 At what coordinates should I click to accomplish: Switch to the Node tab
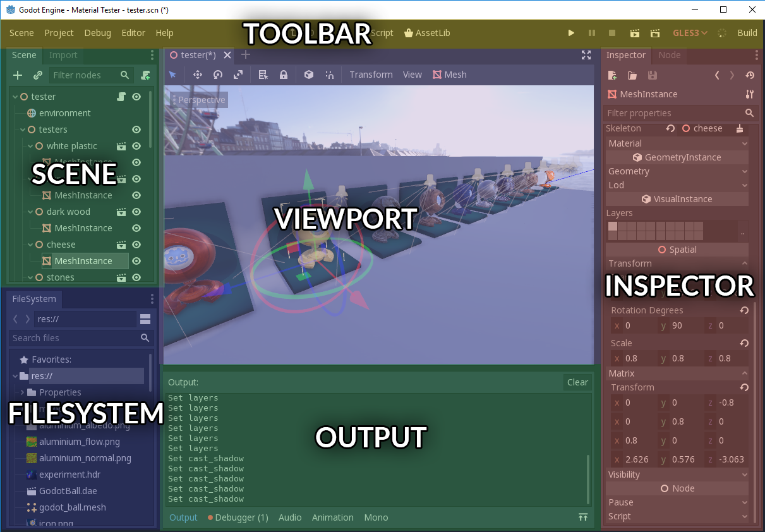[669, 55]
